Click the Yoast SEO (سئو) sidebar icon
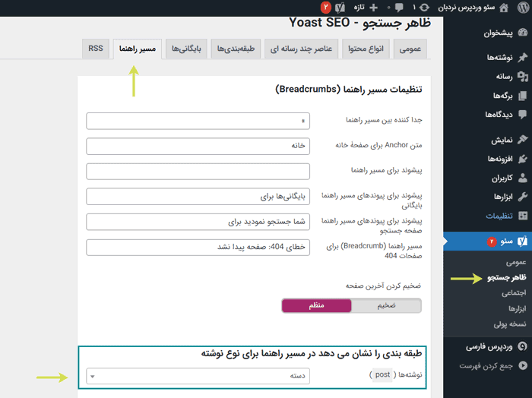Screen dimensions: 532x398 tap(523, 242)
